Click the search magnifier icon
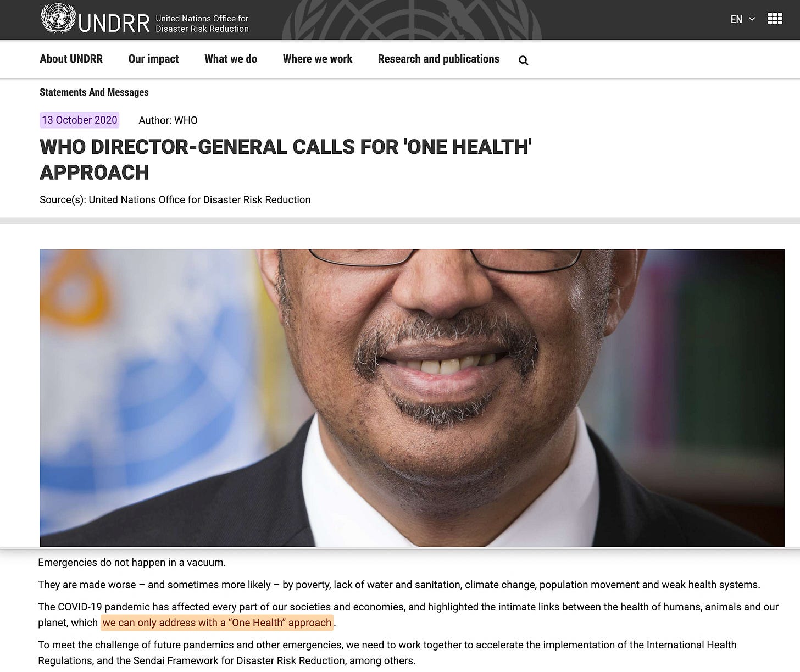Viewport: 800px width, 672px height. [x=523, y=60]
